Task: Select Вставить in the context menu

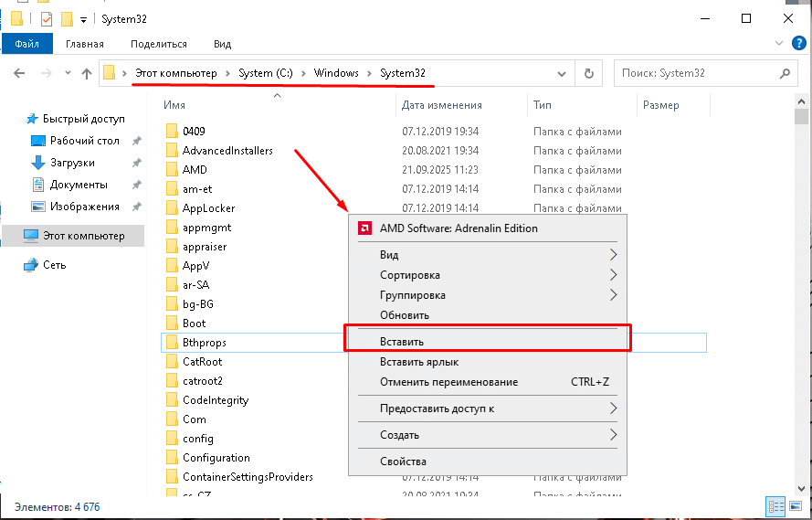Action: point(402,341)
